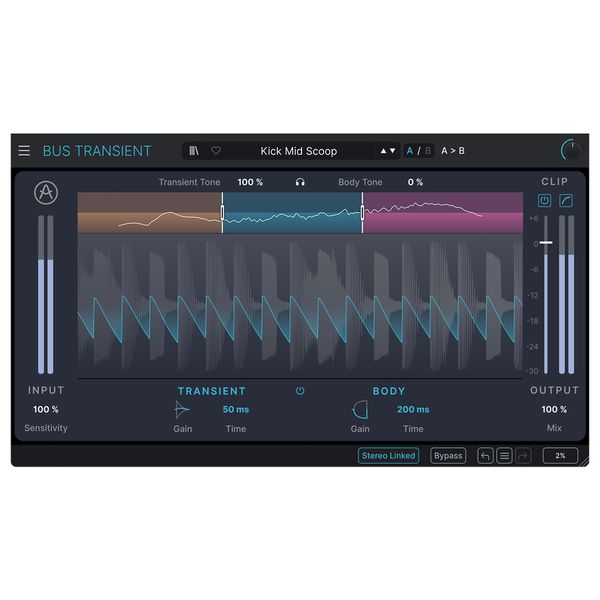This screenshot has width=600, height=600.
Task: Select the pink high frequency band
Action: tap(443, 213)
